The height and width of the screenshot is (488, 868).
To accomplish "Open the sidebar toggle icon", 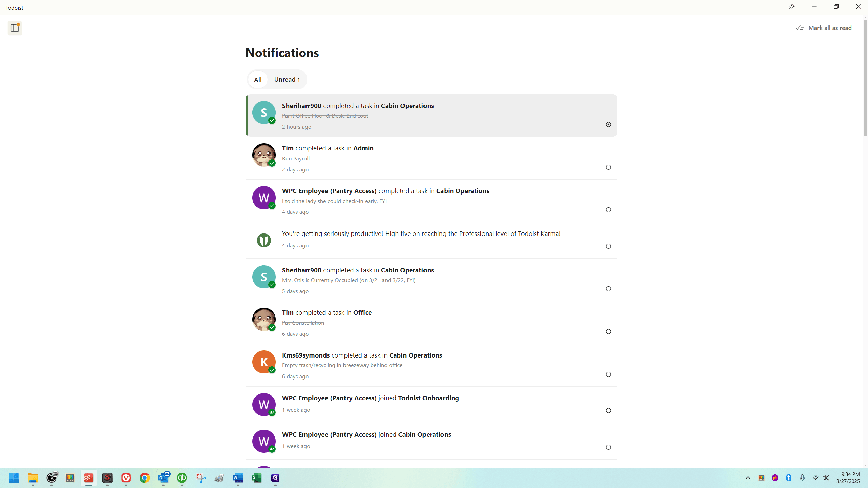I will pyautogui.click(x=15, y=28).
